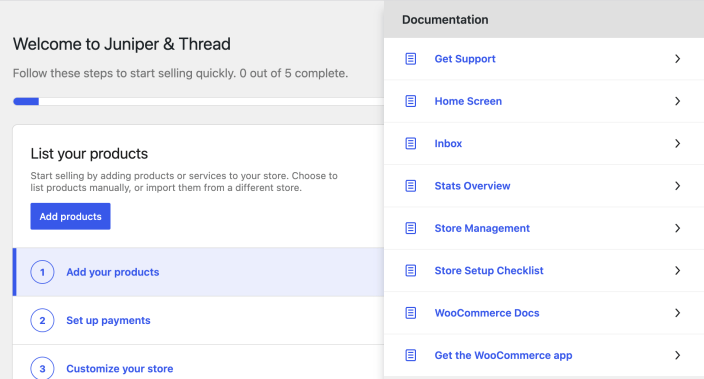
Task: Click the document icon beside Store Management
Action: 410,228
